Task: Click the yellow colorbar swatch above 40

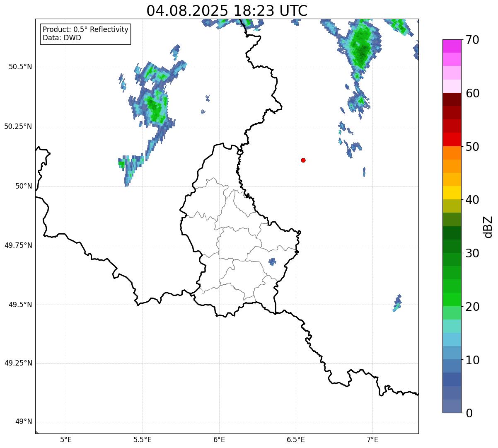Action: point(452,193)
